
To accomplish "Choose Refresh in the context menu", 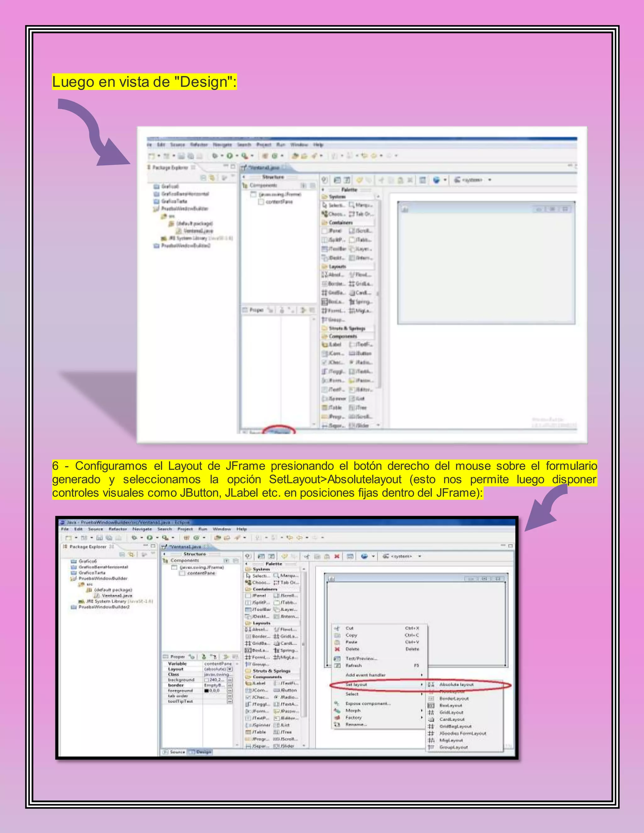I will (379, 665).
